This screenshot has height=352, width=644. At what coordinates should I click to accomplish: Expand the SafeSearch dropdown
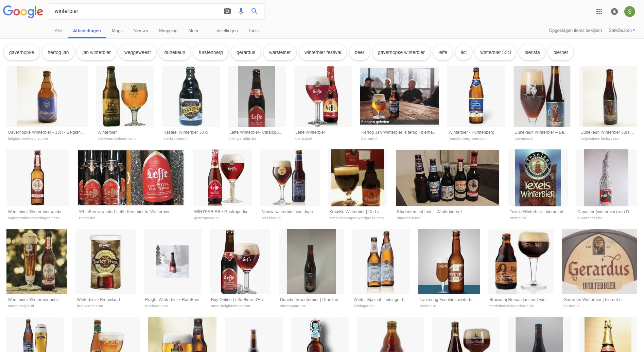(x=622, y=30)
